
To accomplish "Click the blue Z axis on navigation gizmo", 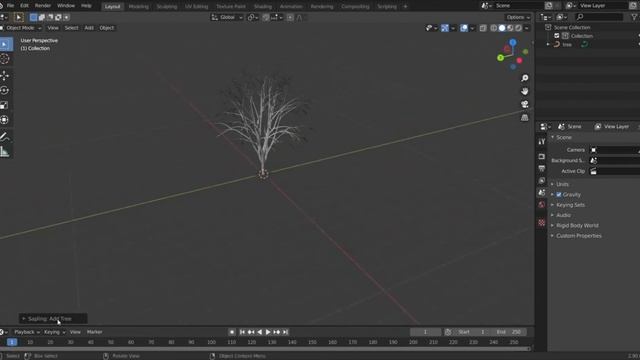I will click(513, 42).
